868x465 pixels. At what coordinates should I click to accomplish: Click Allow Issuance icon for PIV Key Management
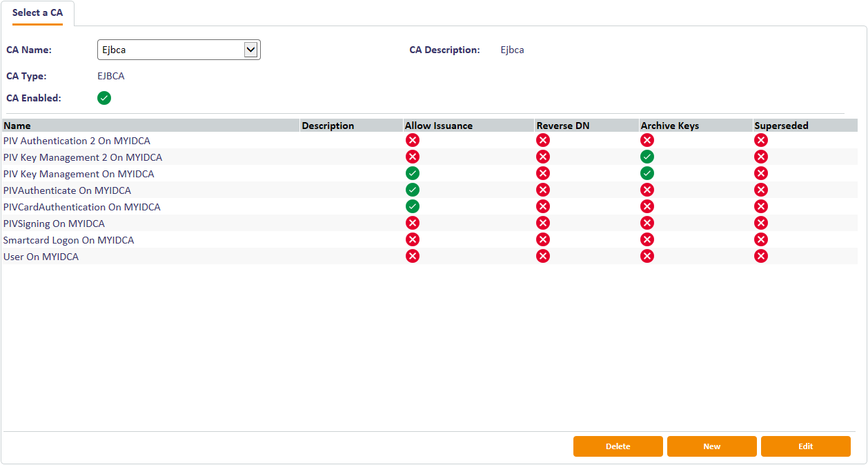pyautogui.click(x=413, y=174)
